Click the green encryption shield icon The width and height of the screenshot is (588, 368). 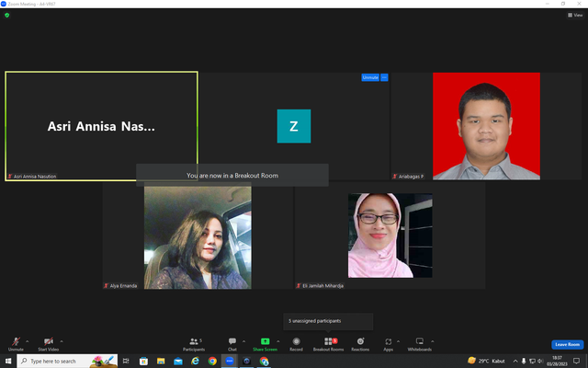[6, 15]
